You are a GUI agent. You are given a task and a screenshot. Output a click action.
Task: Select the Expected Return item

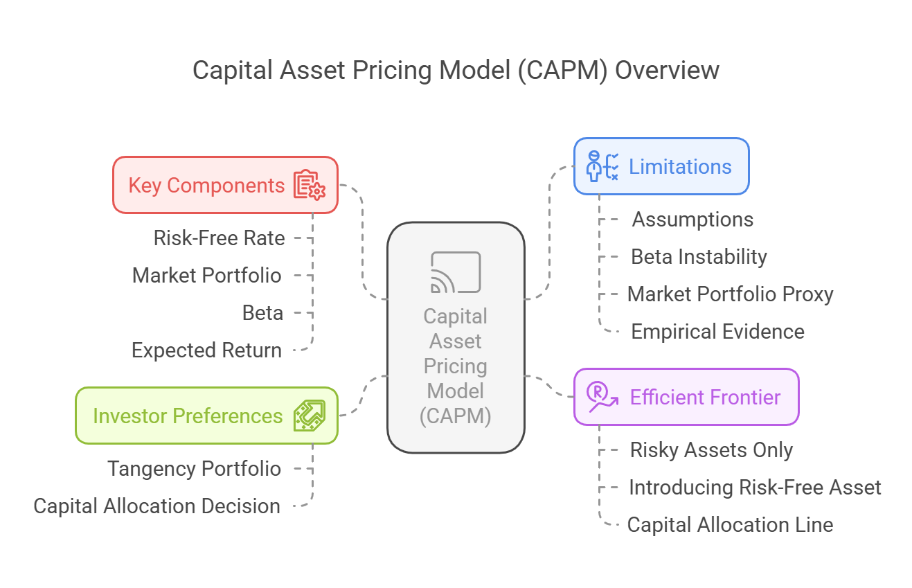click(207, 350)
